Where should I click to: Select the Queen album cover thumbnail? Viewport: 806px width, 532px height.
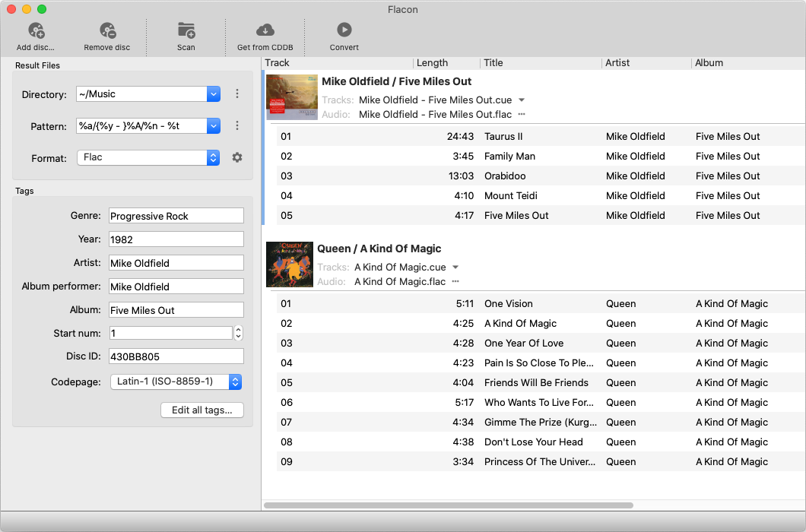click(289, 264)
